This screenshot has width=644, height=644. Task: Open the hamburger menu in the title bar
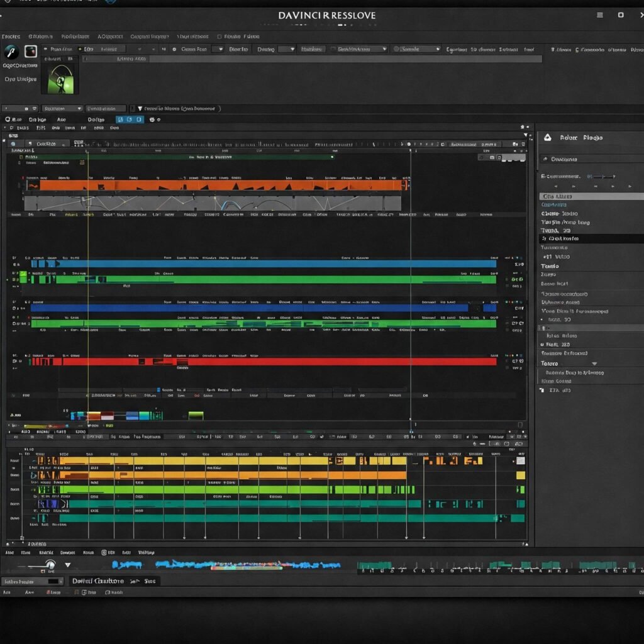tap(599, 15)
